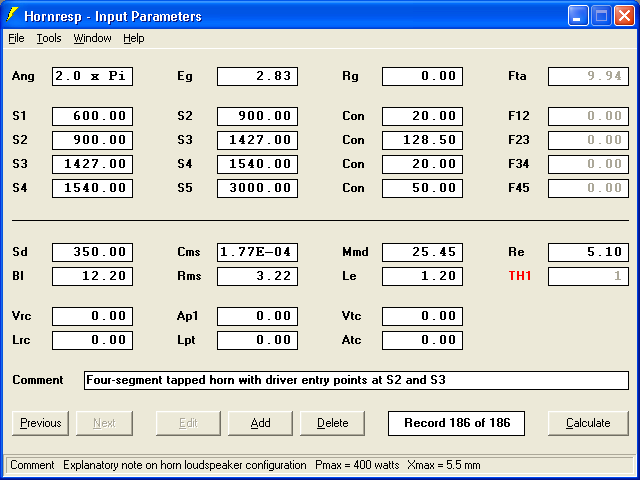Screen dimensions: 640x480
Task: Click the greyed-out Edit button
Action: [x=188, y=423]
